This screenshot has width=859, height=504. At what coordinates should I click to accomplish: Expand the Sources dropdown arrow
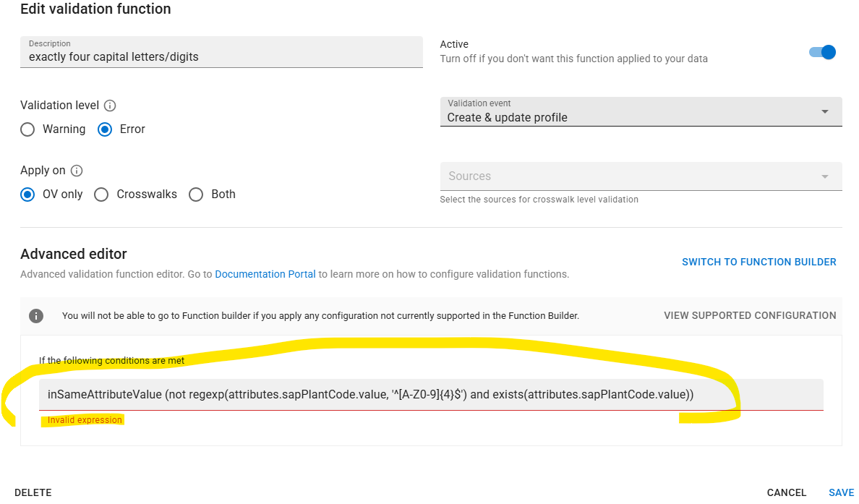[824, 176]
